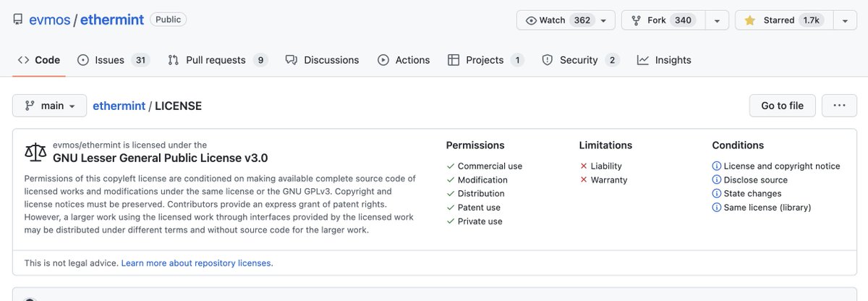Click the Watch count badge 362
Image resolution: width=868 pixels, height=301 pixels.
pos(582,20)
